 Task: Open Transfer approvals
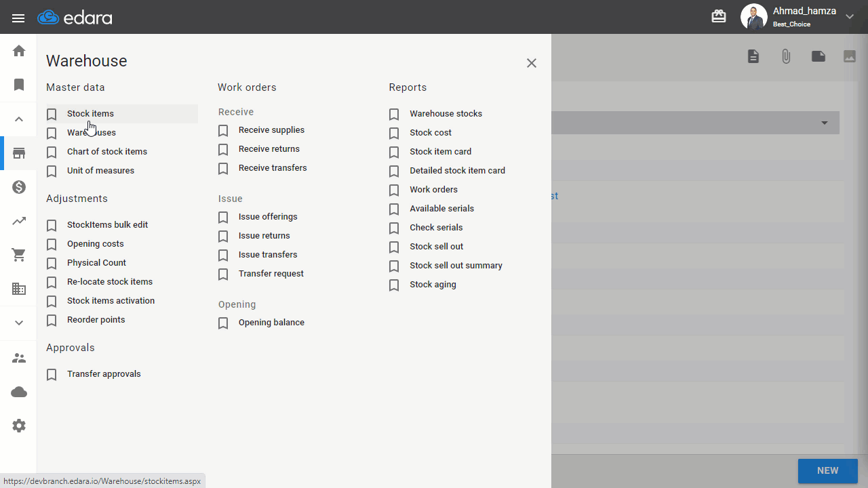pyautogui.click(x=104, y=374)
